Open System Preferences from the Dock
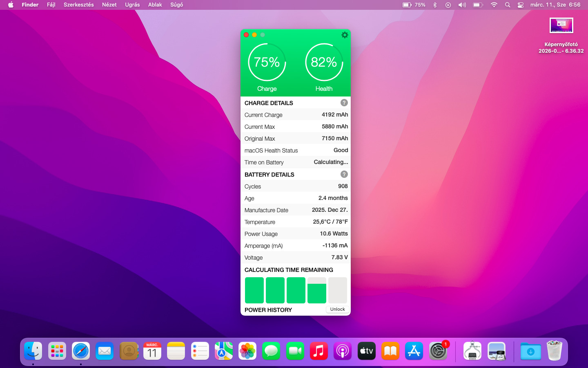Viewport: 588px width, 368px height. (438, 351)
